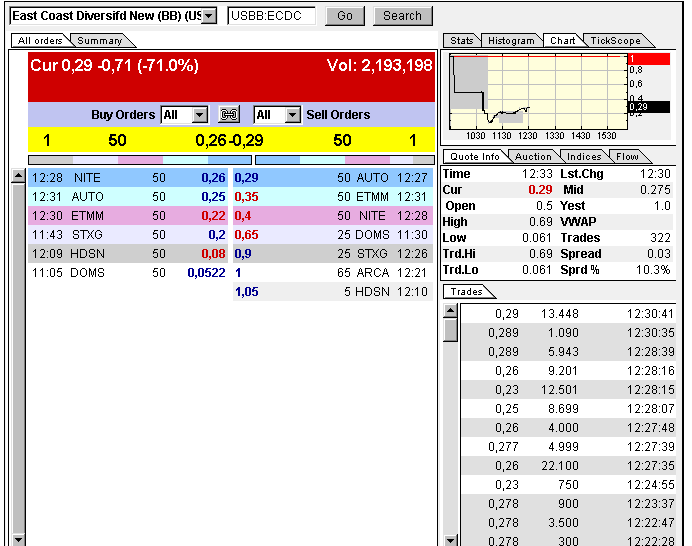Image resolution: width=692 pixels, height=546 pixels.
Task: Click the USBB:ECDC symbol input field
Action: (x=271, y=16)
